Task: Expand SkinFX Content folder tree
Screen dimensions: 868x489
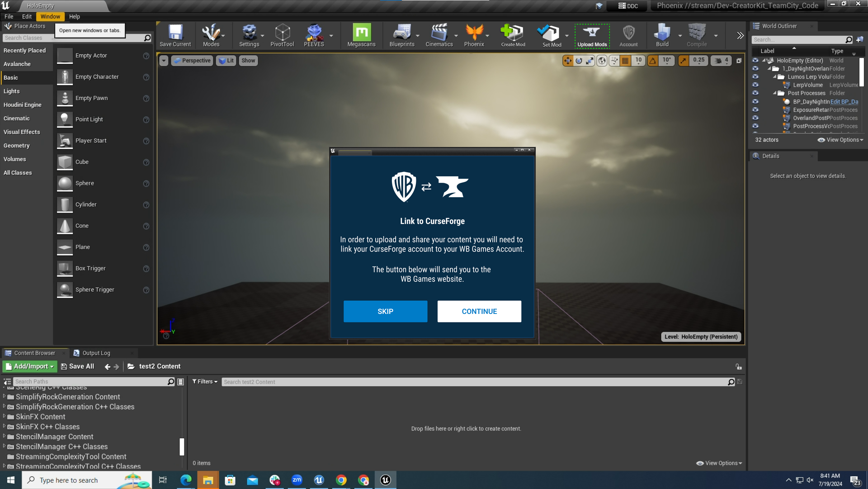Action: [x=5, y=417]
